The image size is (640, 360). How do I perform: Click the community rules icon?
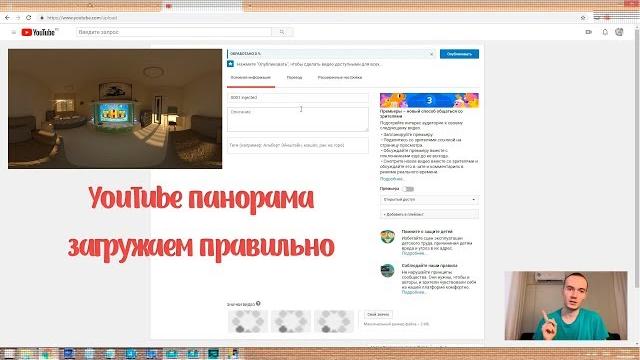(387, 270)
